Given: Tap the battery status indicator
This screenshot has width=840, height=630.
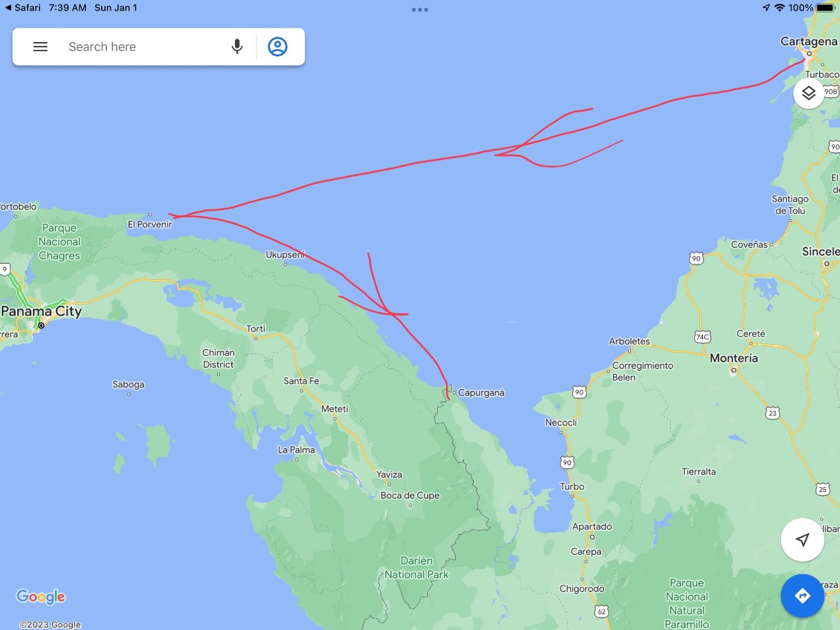Looking at the screenshot, I should (826, 8).
